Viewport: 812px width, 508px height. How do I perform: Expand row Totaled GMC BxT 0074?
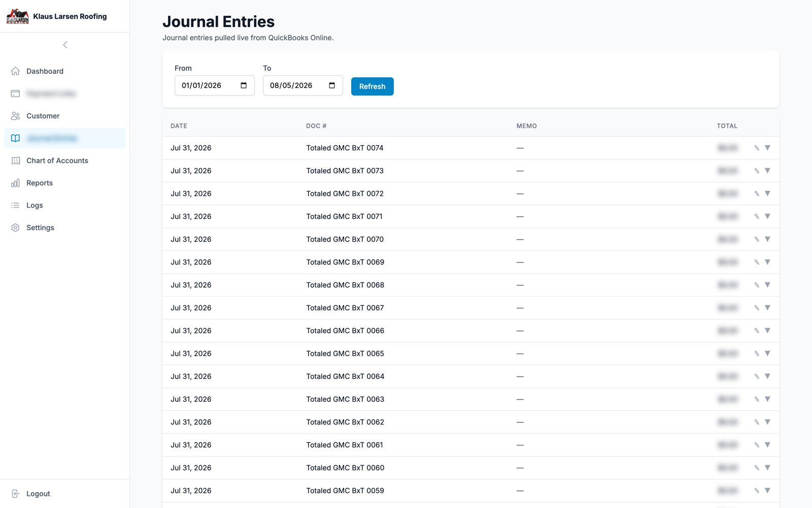coord(767,148)
